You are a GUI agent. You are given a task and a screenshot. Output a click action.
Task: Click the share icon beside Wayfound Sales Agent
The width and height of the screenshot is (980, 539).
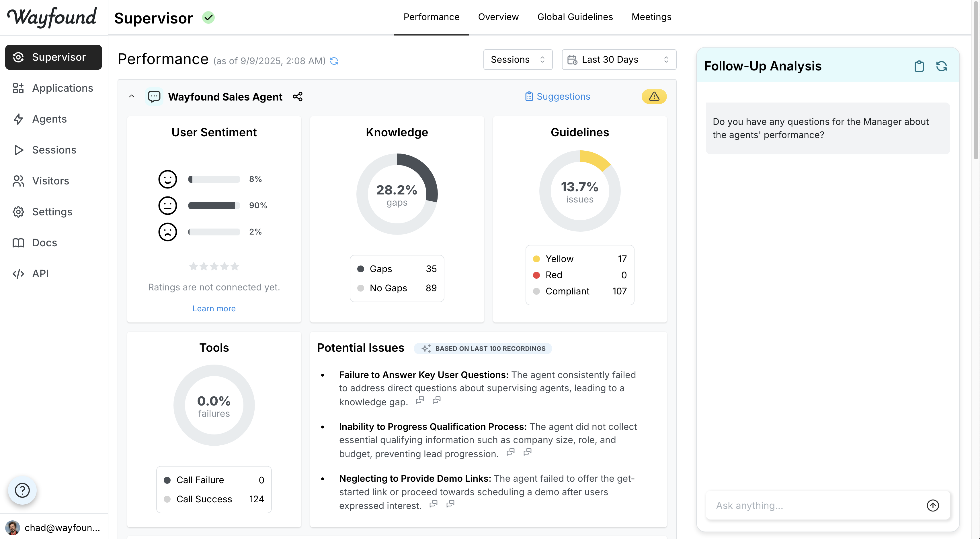[x=298, y=97]
